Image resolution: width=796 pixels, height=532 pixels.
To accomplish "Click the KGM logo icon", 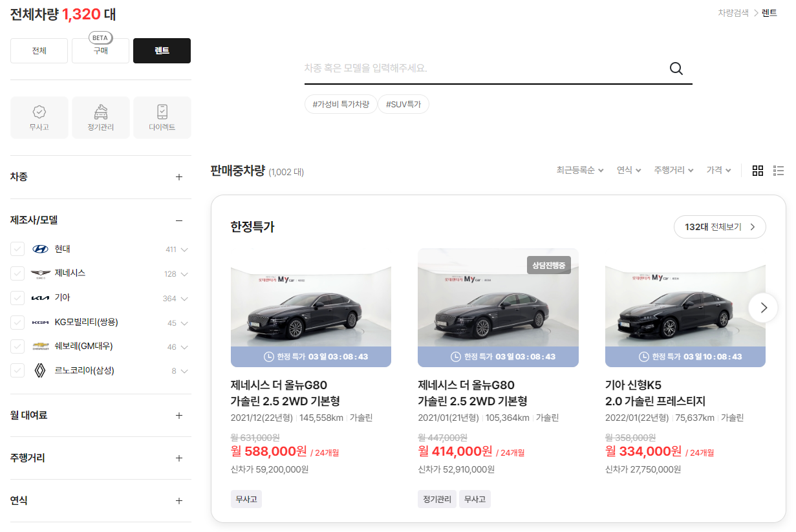I will 40,323.
